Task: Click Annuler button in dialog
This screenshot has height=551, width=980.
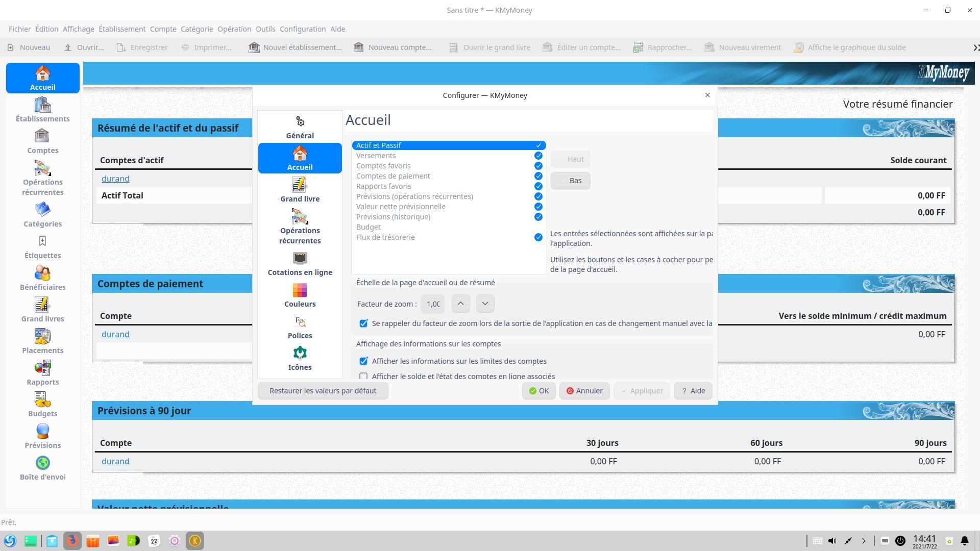Action: [584, 391]
